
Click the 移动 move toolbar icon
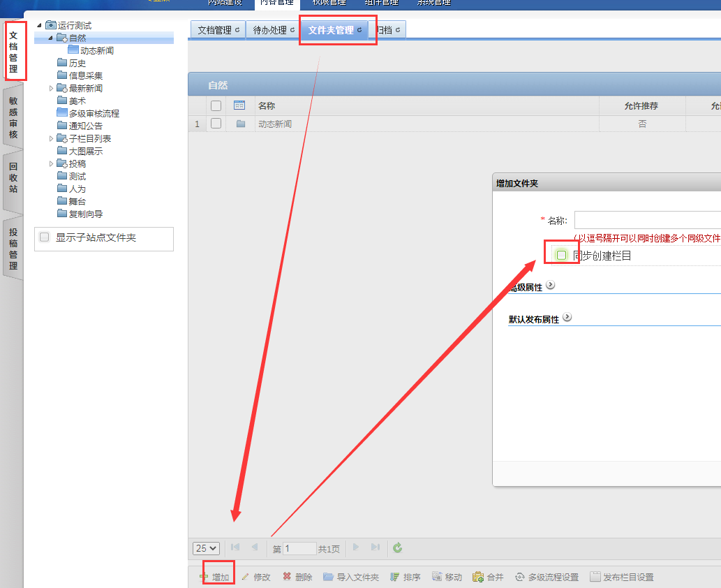coord(437,577)
